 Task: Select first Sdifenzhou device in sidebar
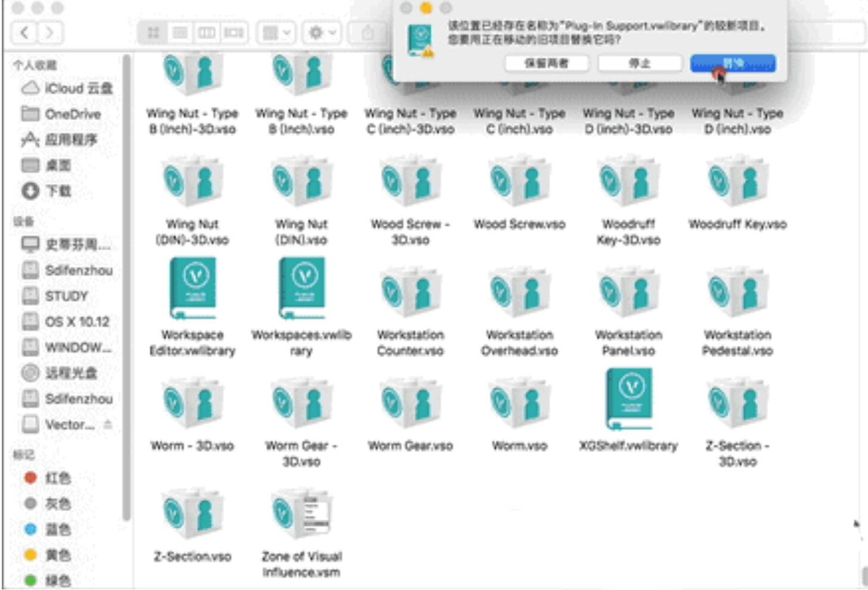[x=67, y=270]
